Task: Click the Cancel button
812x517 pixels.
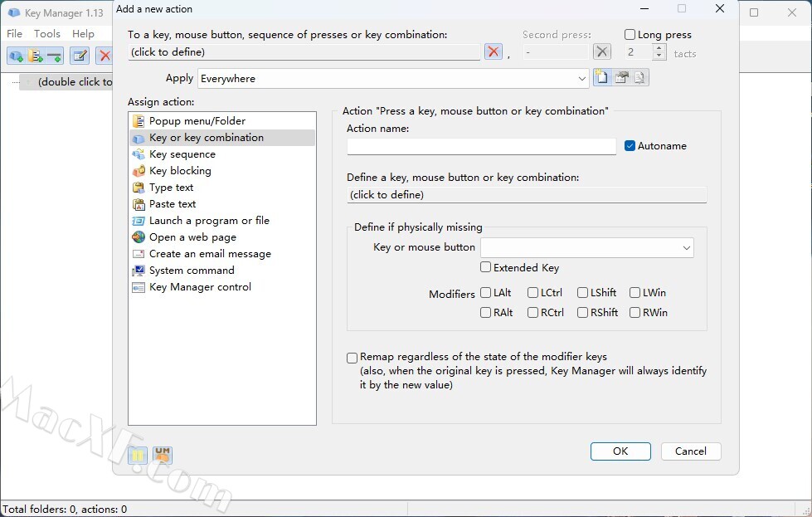Action: click(691, 451)
